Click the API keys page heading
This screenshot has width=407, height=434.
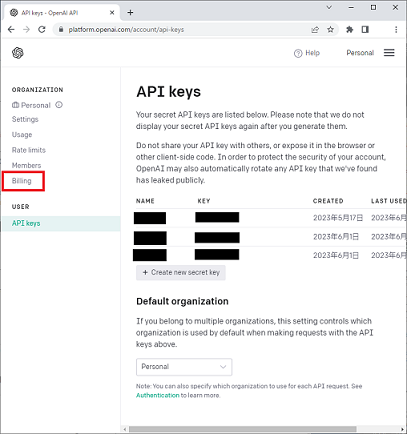pyautogui.click(x=169, y=92)
